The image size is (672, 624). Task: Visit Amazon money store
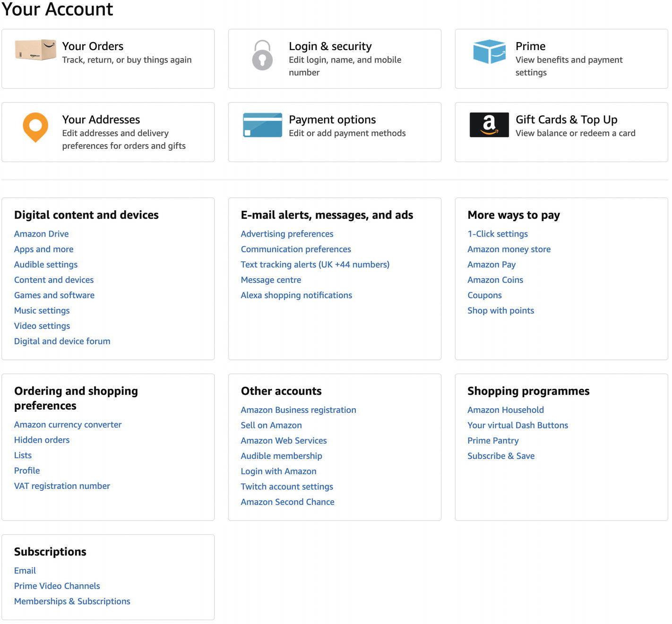509,249
